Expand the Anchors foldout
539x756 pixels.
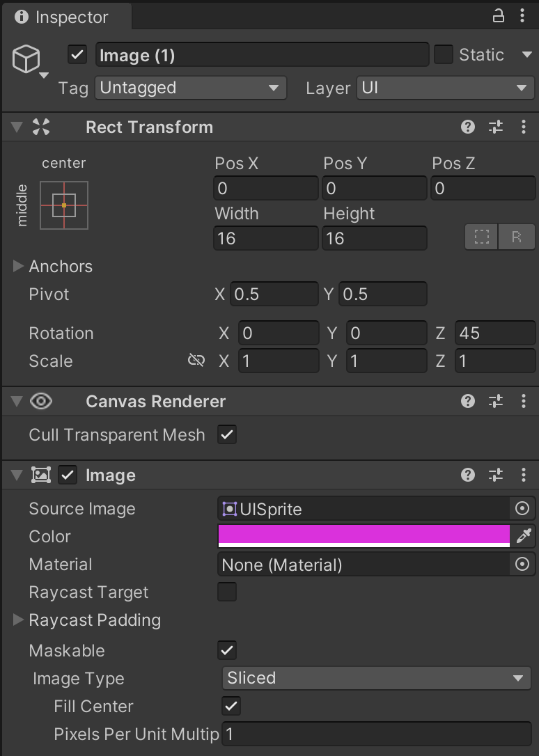pyautogui.click(x=19, y=267)
